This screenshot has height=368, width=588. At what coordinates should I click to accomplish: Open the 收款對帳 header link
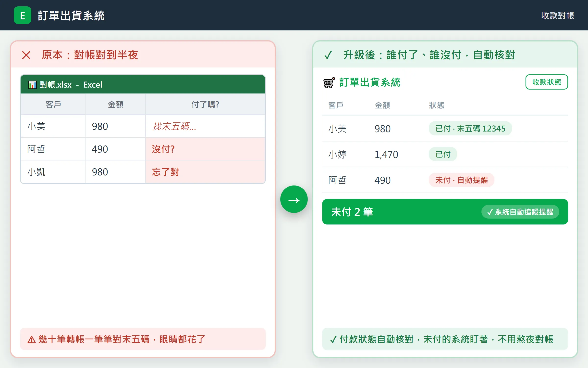(x=557, y=15)
